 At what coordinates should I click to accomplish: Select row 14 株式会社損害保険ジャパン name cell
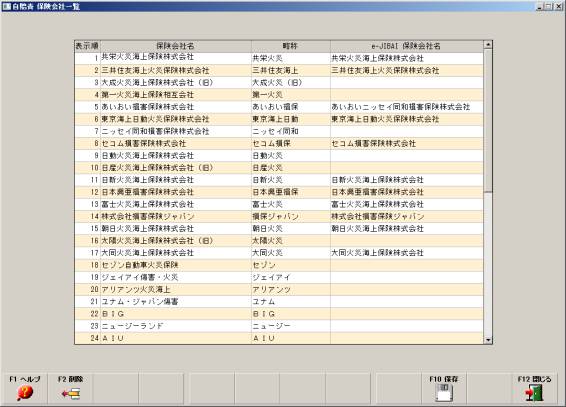tap(175, 216)
